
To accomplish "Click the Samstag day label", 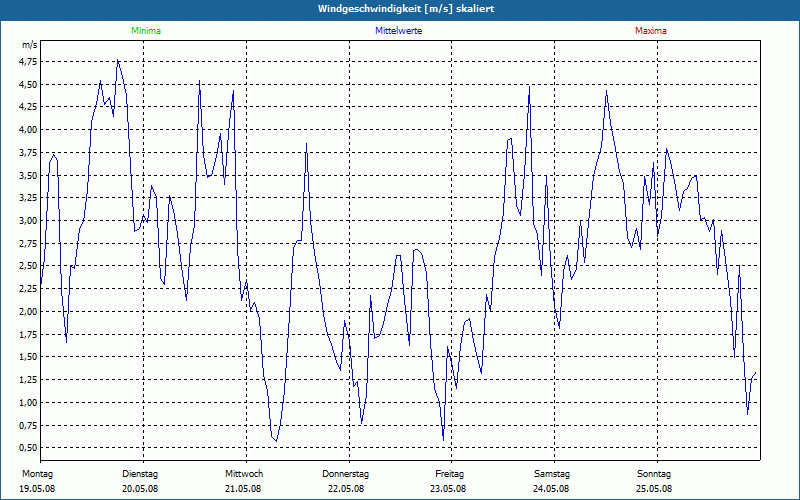I will [552, 474].
